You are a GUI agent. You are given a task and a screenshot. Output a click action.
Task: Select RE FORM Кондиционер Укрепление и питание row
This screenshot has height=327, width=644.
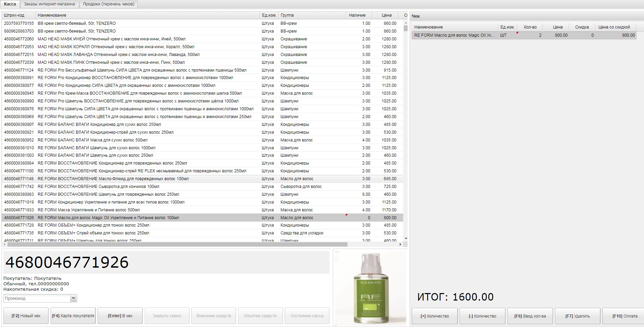point(202,202)
